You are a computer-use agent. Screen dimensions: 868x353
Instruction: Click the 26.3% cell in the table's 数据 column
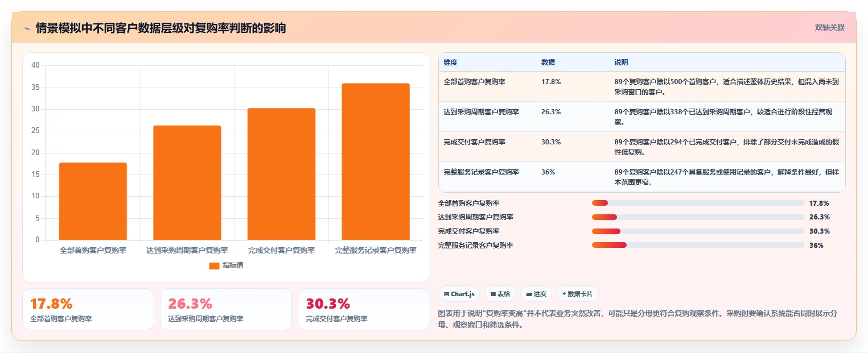(x=550, y=112)
